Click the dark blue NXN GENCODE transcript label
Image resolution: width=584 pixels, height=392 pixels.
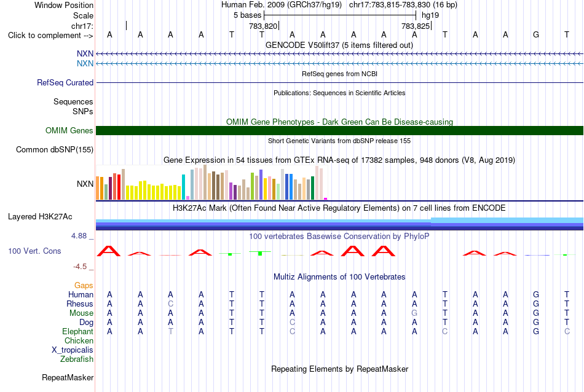click(85, 54)
